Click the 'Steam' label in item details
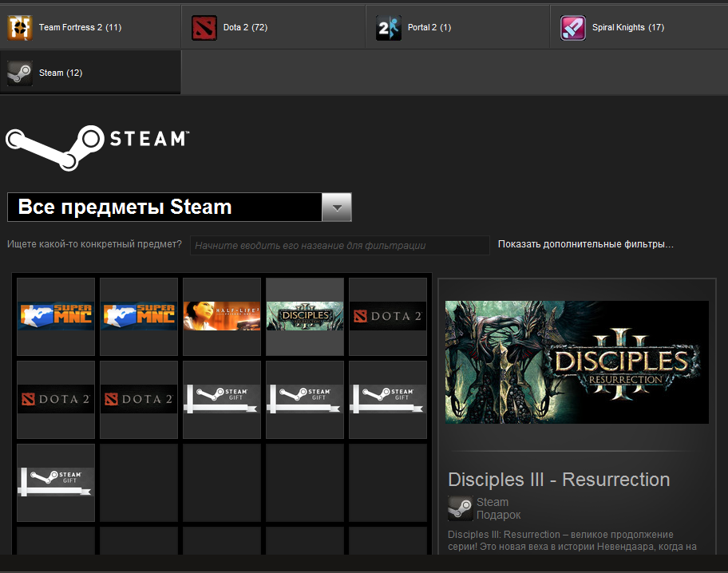The image size is (728, 573). (493, 503)
